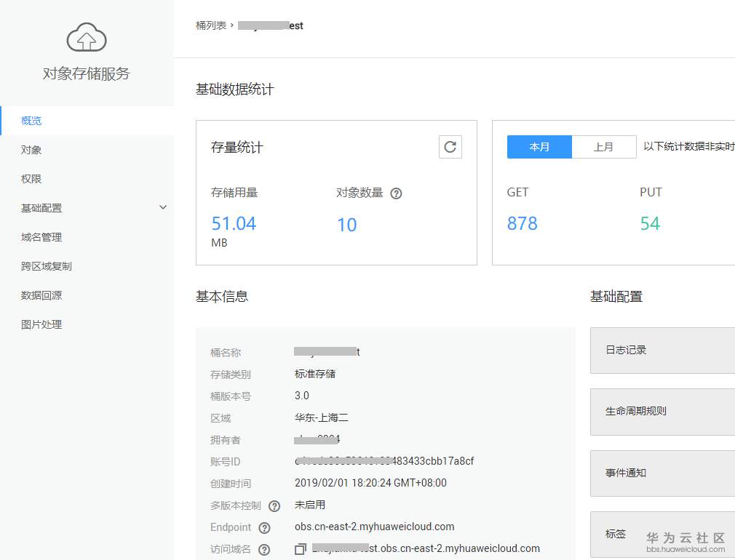Click the 对象存储服务 service title
The width and height of the screenshot is (735, 560).
pos(87,73)
